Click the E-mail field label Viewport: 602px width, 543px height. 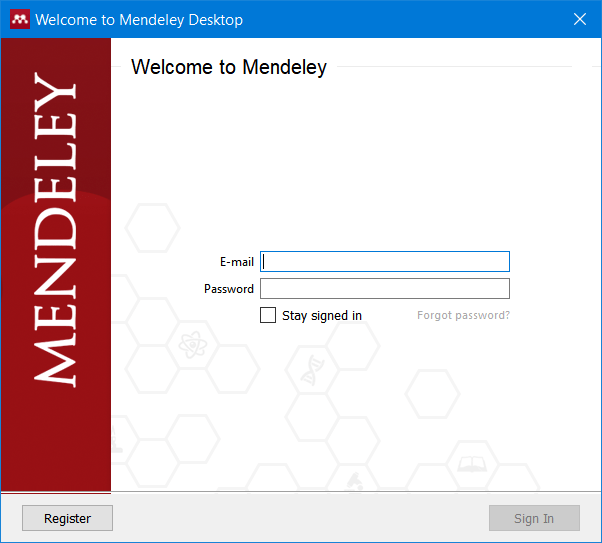[236, 262]
